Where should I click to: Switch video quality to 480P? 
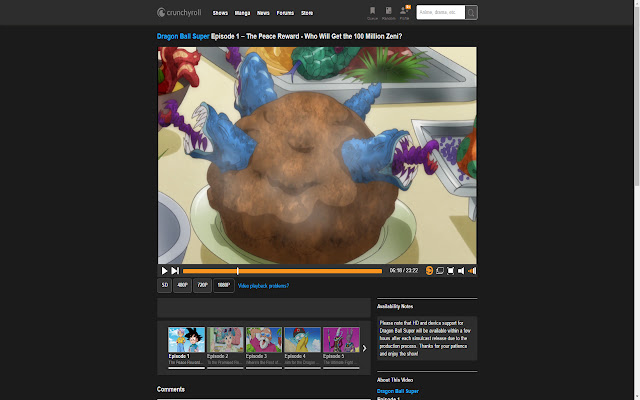182,285
